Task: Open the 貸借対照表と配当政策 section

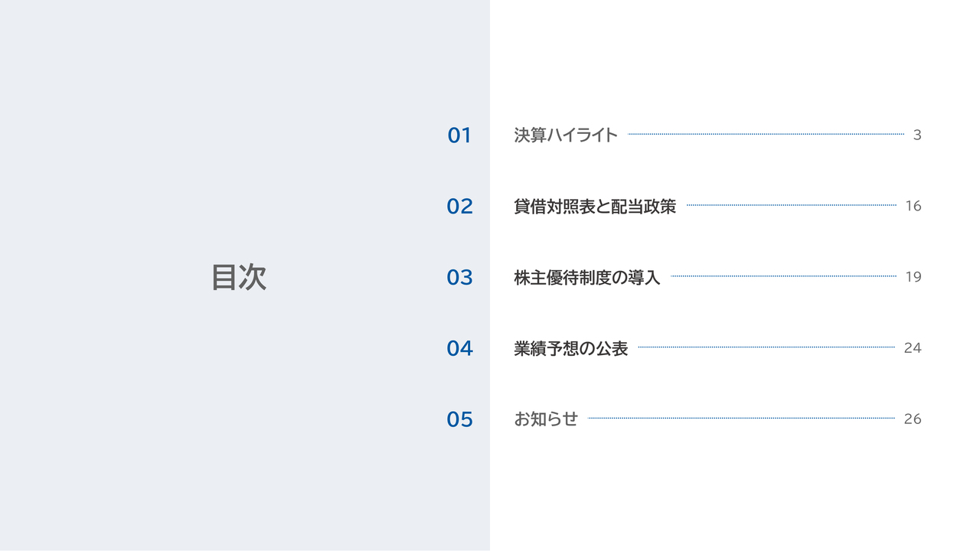Action: pyautogui.click(x=595, y=207)
